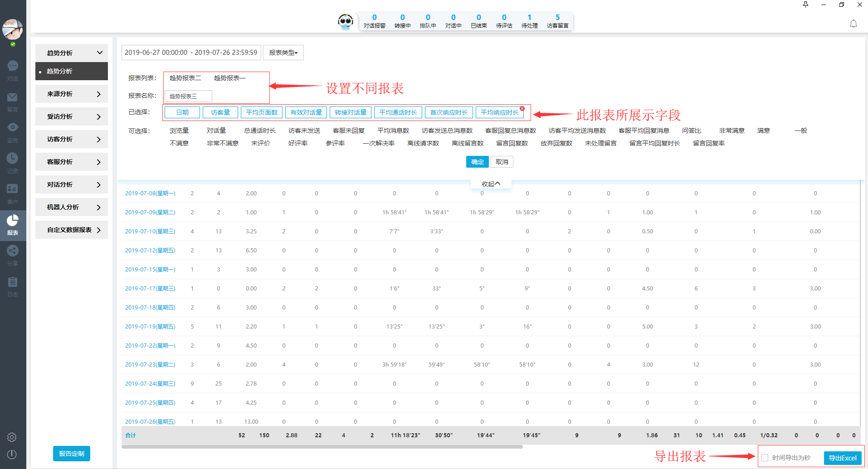Click selected field 有效对话量
The width and height of the screenshot is (868, 469).
306,112
